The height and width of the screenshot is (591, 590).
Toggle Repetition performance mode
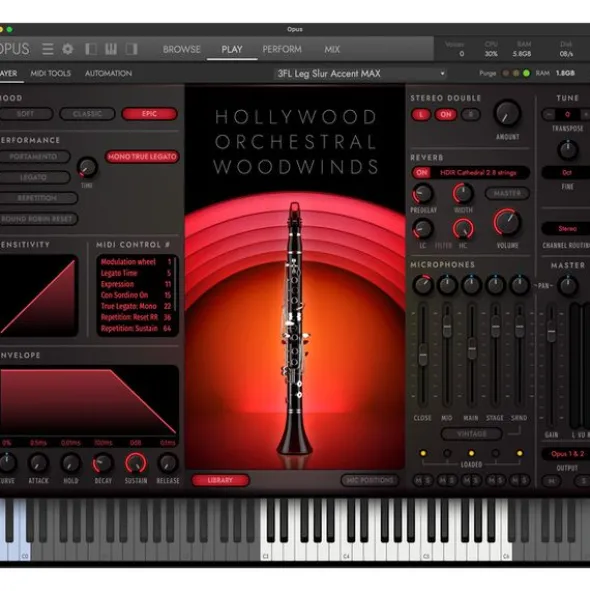click(38, 198)
